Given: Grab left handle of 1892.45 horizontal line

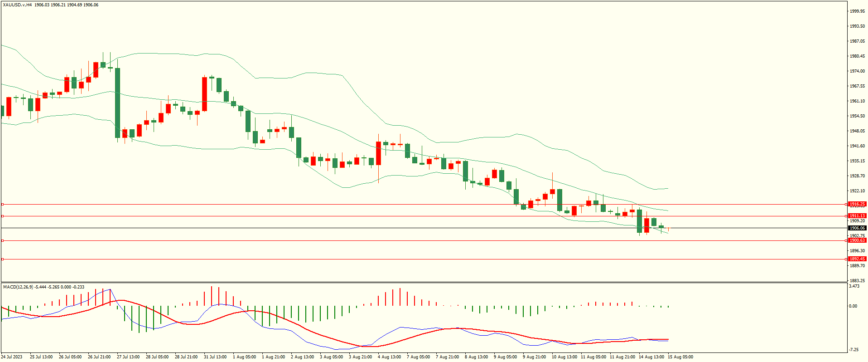Looking at the screenshot, I should 2,259.
